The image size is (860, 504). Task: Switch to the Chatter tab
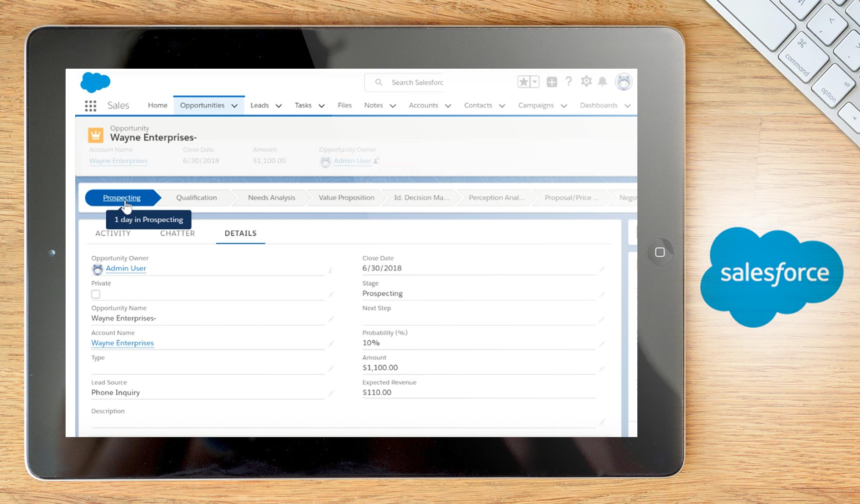(177, 233)
